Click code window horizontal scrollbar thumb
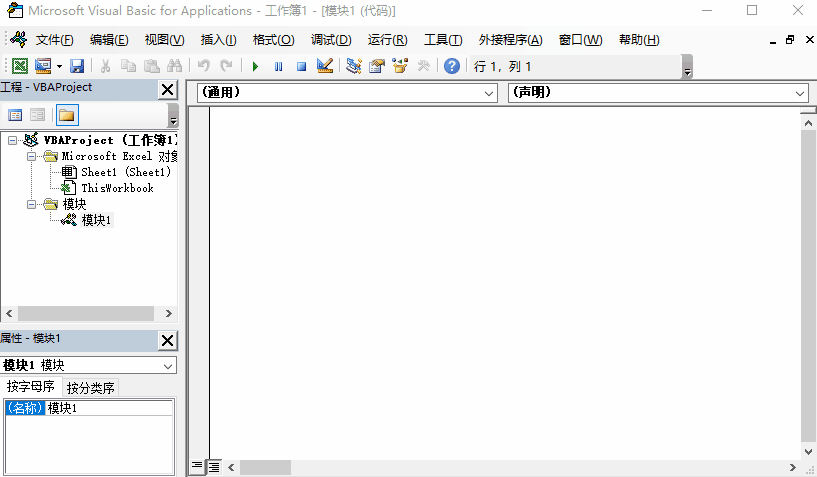The height and width of the screenshot is (477, 817). point(265,468)
